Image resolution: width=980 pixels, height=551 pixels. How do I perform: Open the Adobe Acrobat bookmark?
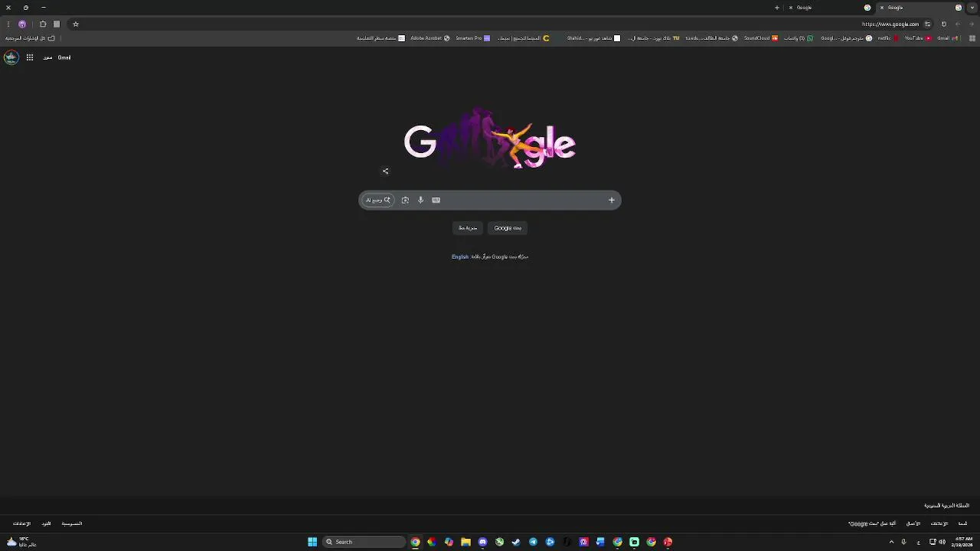pyautogui.click(x=430, y=38)
